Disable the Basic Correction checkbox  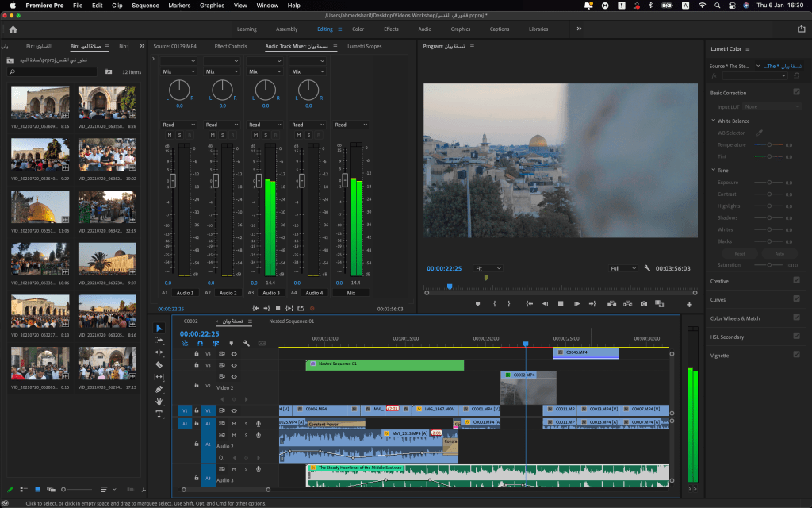796,92
